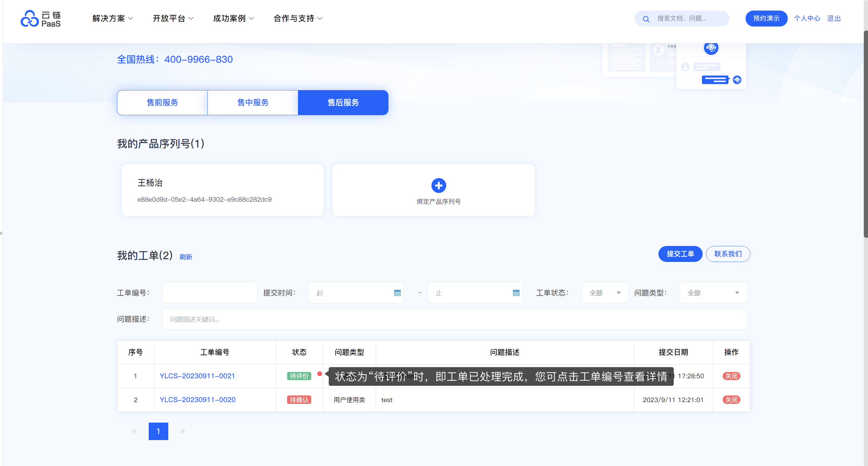Click the blue plus bind serial number icon
This screenshot has height=466, width=868.
point(439,185)
